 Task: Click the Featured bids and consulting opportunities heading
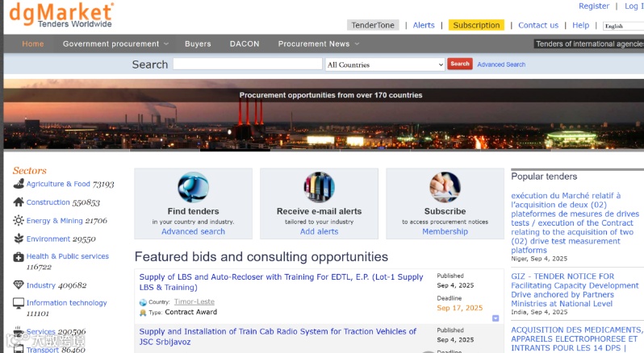261,256
